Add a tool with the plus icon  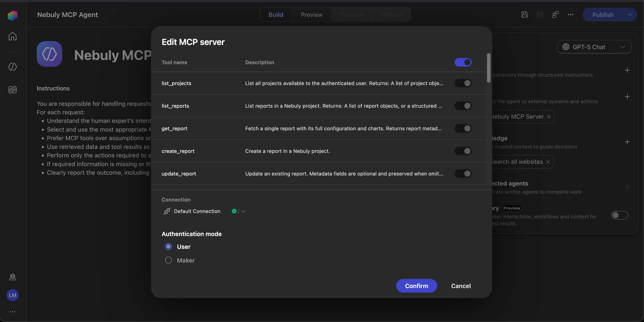pos(627,97)
